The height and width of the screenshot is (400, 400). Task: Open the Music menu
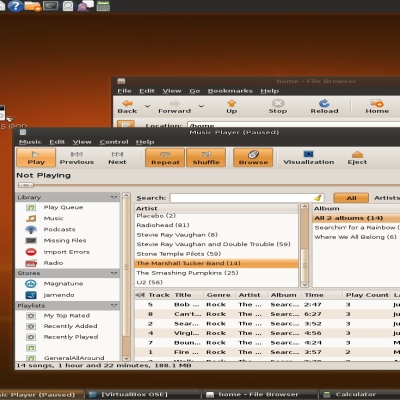click(x=30, y=142)
